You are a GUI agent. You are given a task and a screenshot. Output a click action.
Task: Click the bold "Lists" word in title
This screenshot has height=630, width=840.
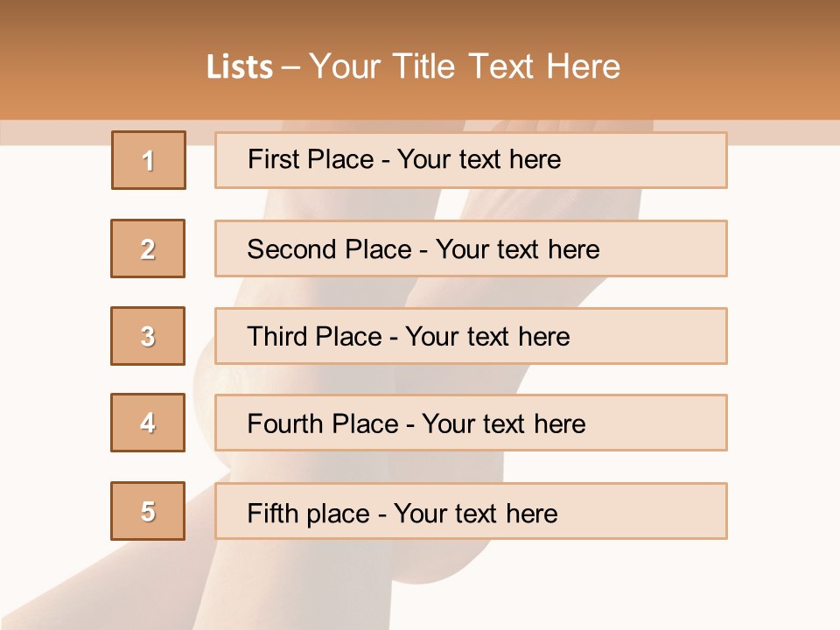(240, 66)
